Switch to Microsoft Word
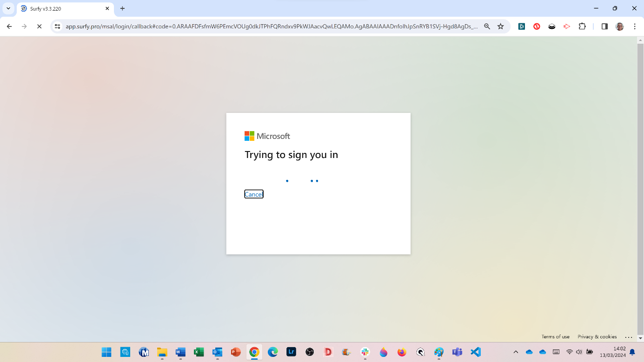The image size is (644, 362). coord(180,352)
